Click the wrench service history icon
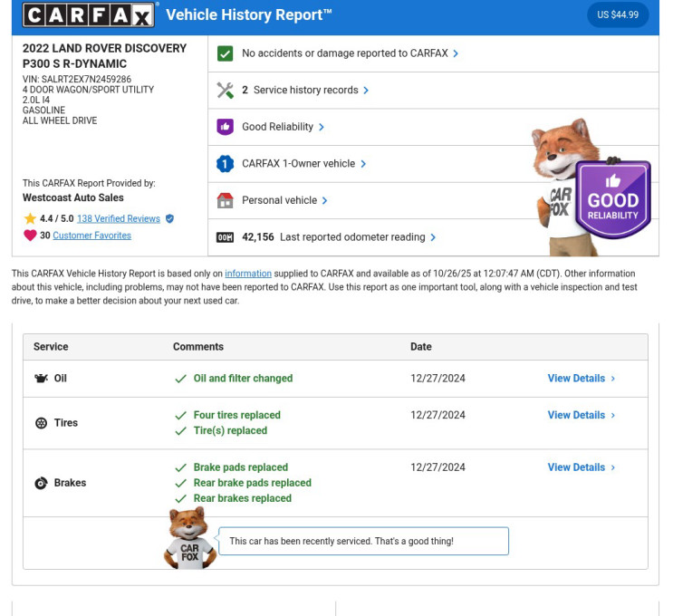The height and width of the screenshot is (616, 673). point(226,91)
